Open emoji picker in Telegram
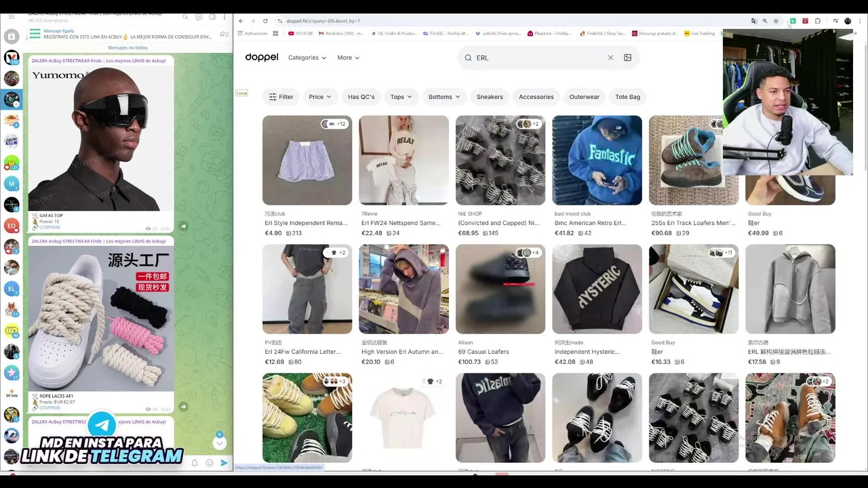 coord(210,463)
